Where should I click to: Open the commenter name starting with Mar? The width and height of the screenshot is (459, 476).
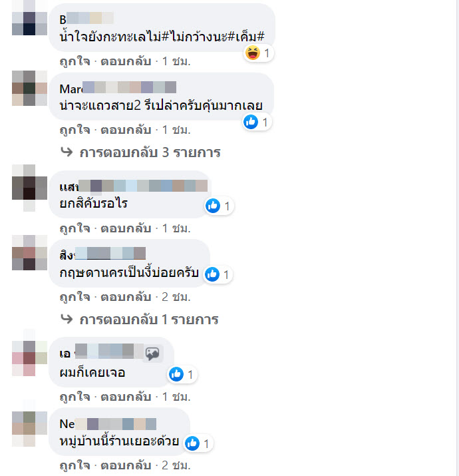[118, 89]
